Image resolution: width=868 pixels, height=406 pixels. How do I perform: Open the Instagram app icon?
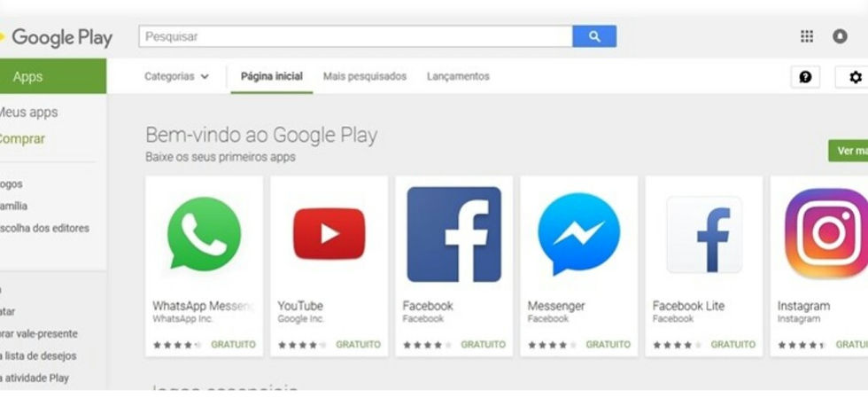point(826,233)
